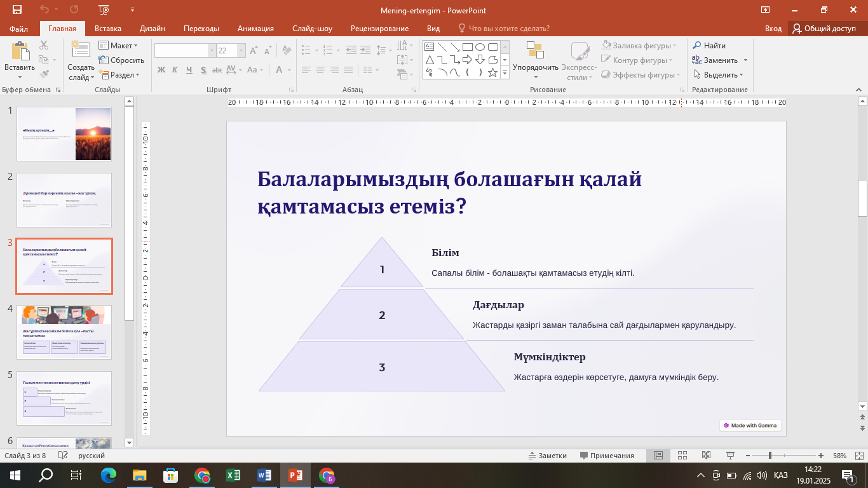
Task: Switch to Slide Sorter view
Action: [682, 456]
